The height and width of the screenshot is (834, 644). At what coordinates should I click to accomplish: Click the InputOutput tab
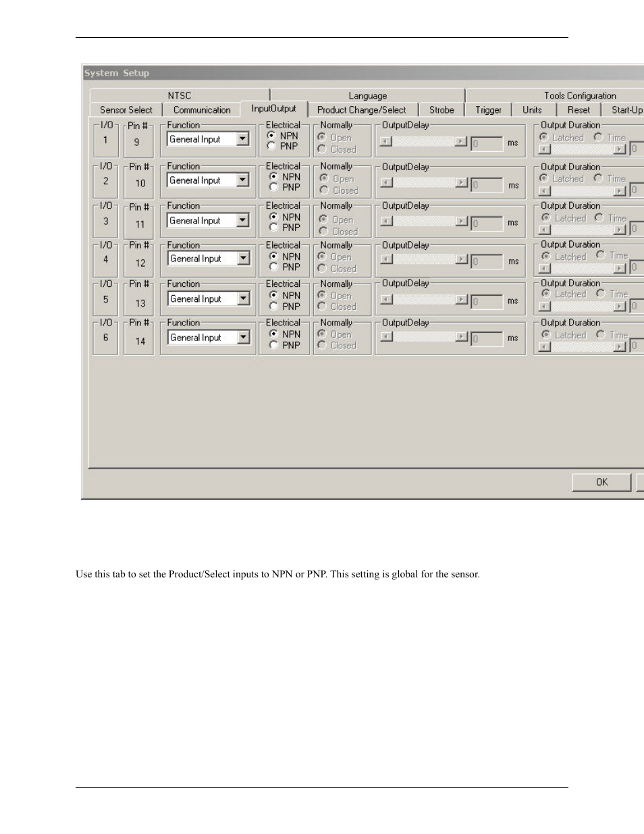[273, 109]
